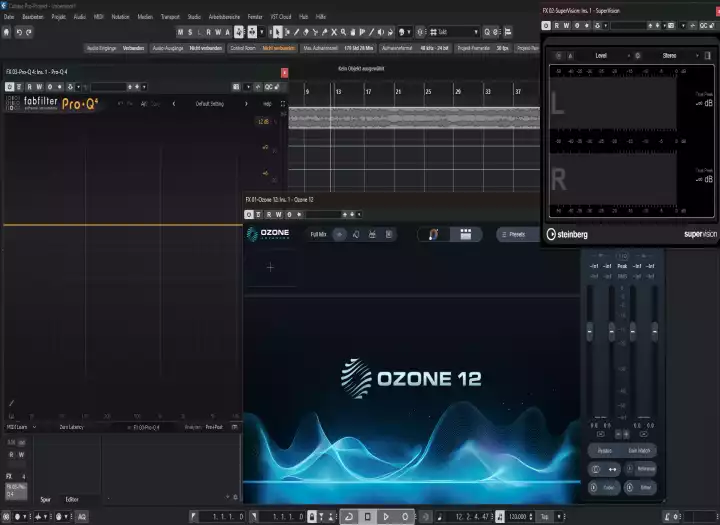Bypass Ozone 12 plugin in its window header
Viewport: 720px width, 525px height.
[x=248, y=215]
